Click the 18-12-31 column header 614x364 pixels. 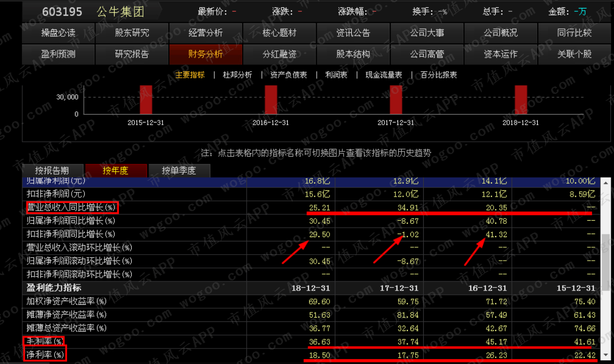click(311, 288)
